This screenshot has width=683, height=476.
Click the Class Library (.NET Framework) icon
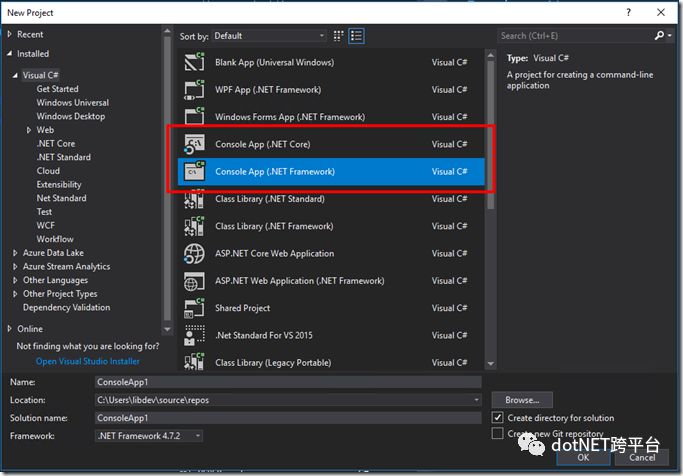click(194, 226)
